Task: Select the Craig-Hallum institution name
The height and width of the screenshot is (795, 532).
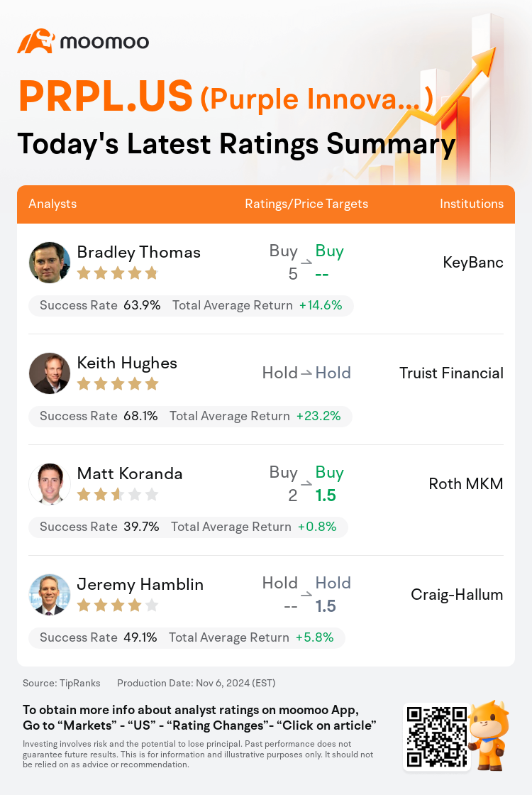Action: point(457,594)
